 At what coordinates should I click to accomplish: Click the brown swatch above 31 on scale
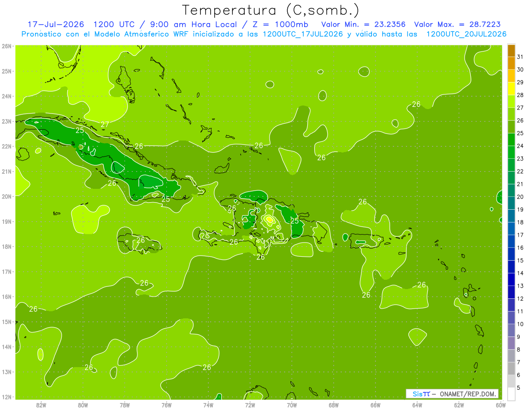511,51
